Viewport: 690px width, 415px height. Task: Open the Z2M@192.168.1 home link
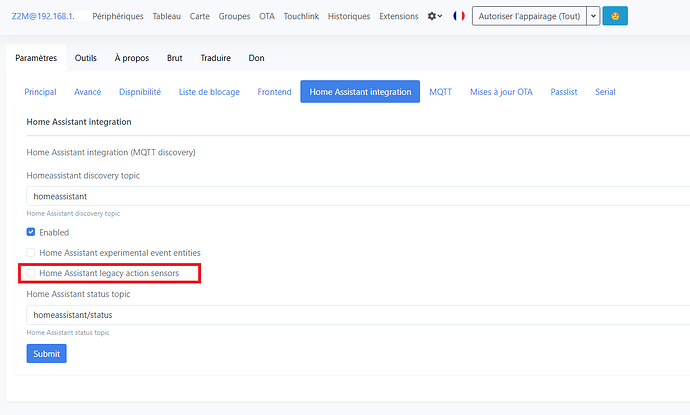click(x=43, y=16)
